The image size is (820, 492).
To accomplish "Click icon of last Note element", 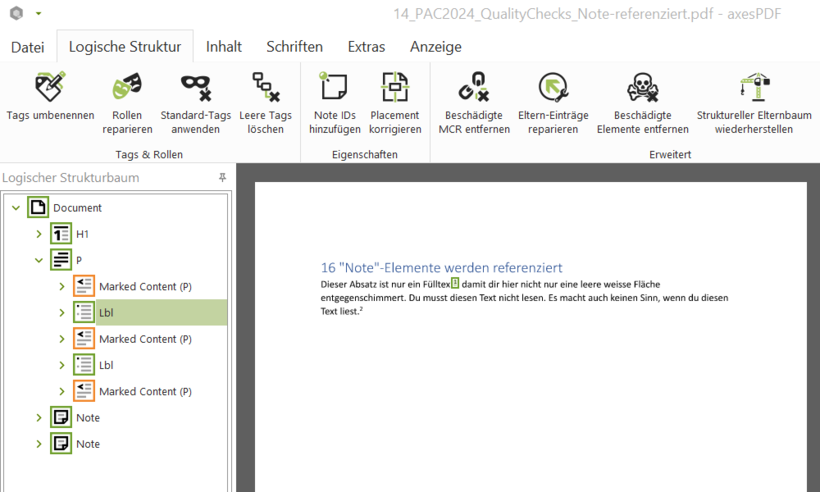I will (61, 443).
